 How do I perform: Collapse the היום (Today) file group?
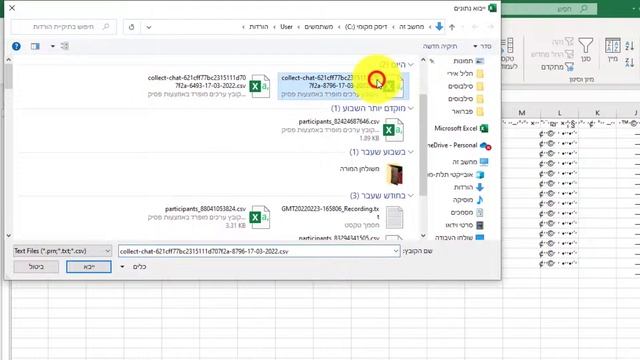click(411, 64)
